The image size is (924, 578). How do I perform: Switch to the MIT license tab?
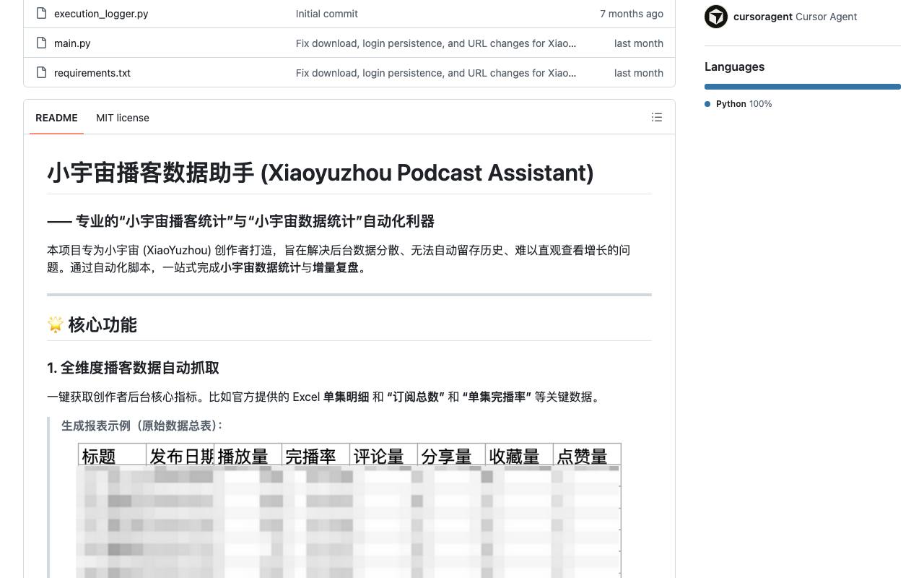coord(123,118)
